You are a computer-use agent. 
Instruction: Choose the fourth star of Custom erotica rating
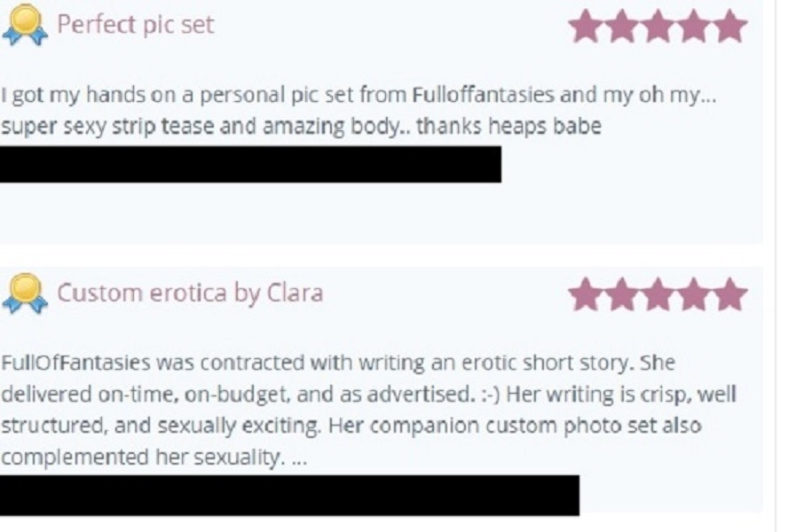[x=694, y=294]
